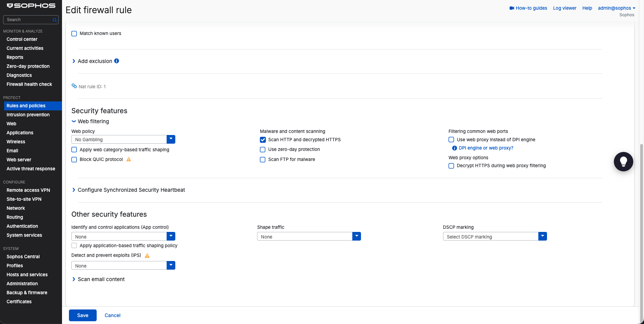Click the NAT rule link icon

tap(74, 86)
